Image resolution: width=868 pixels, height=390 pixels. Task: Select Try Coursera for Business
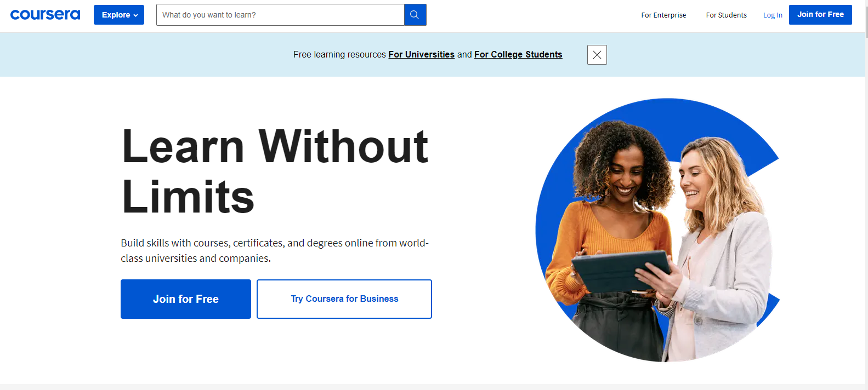tap(344, 299)
